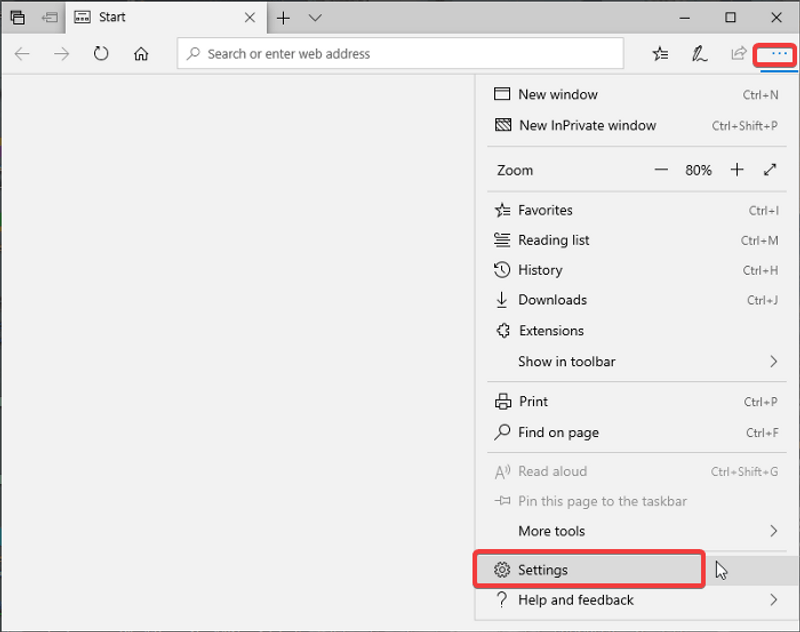Choose Print from the menu
The image size is (800, 632).
pyautogui.click(x=637, y=401)
